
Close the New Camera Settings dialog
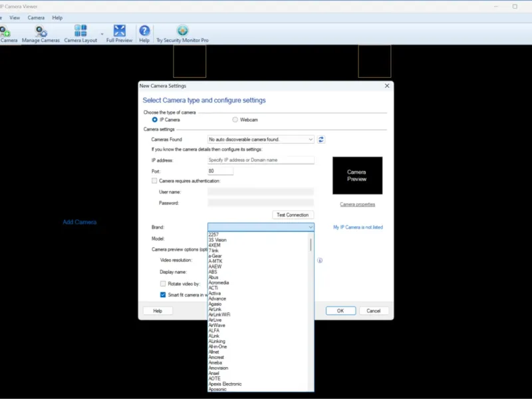pyautogui.click(x=387, y=86)
